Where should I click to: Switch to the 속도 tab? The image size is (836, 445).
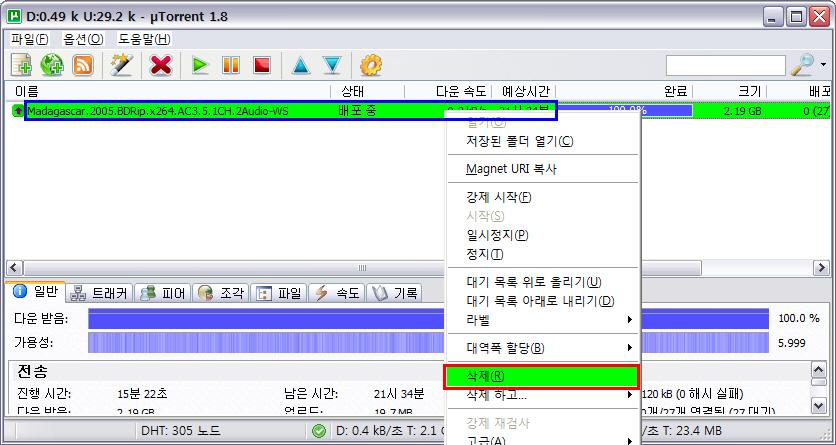pyautogui.click(x=337, y=293)
